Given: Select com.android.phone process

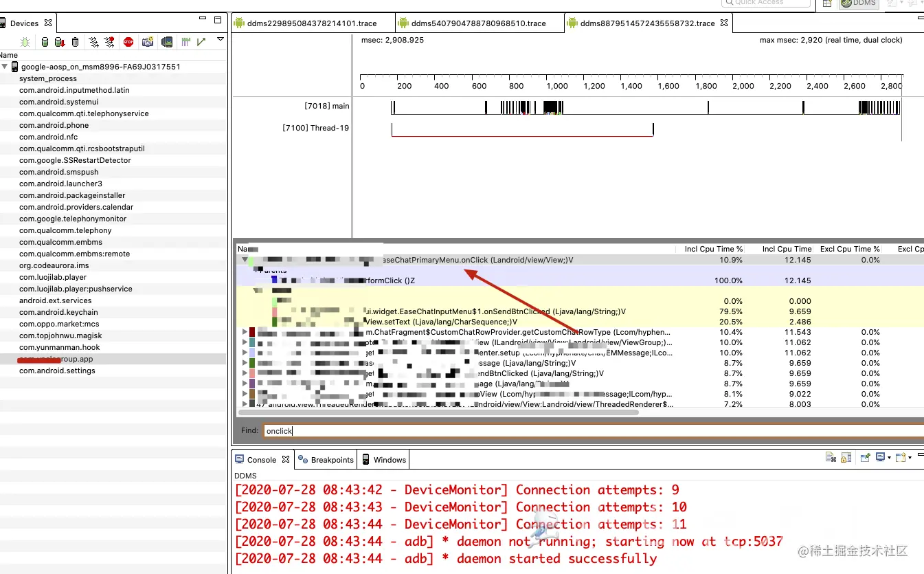Looking at the screenshot, I should pos(113,125).
